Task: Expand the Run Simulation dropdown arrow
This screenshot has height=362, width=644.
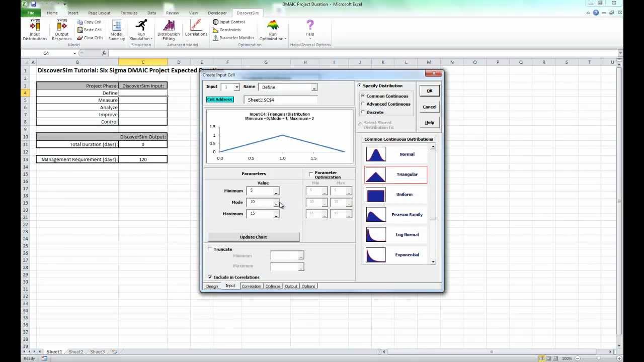Action: tap(151, 39)
